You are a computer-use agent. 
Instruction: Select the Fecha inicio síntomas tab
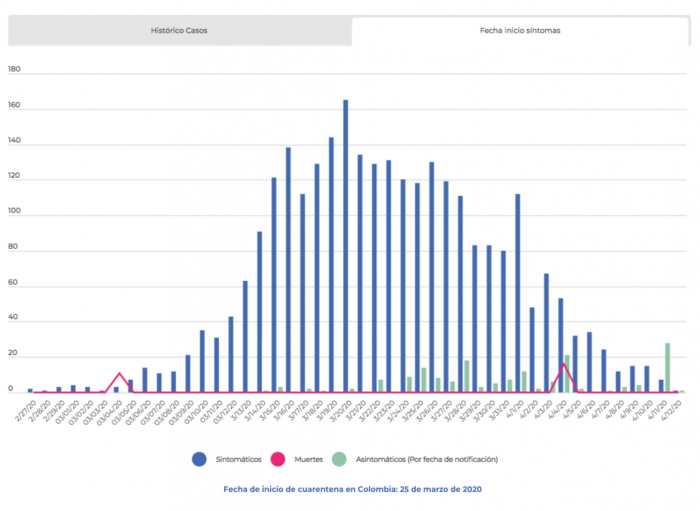tap(520, 31)
